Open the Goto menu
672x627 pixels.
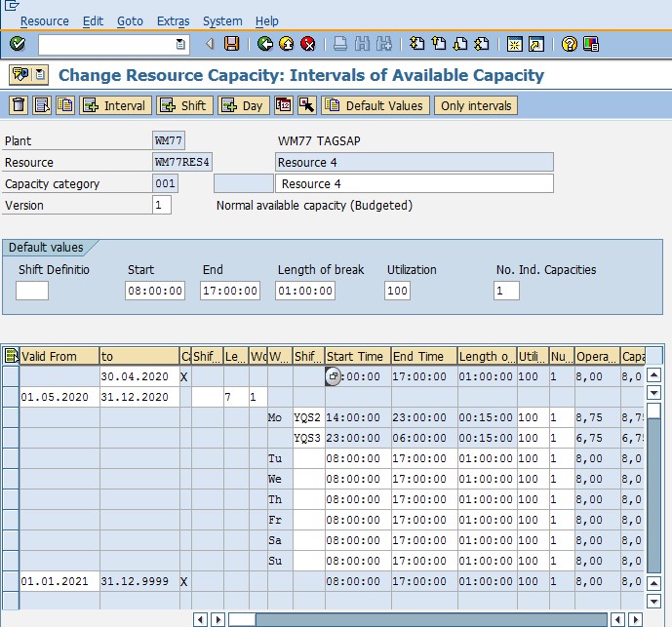[130, 21]
